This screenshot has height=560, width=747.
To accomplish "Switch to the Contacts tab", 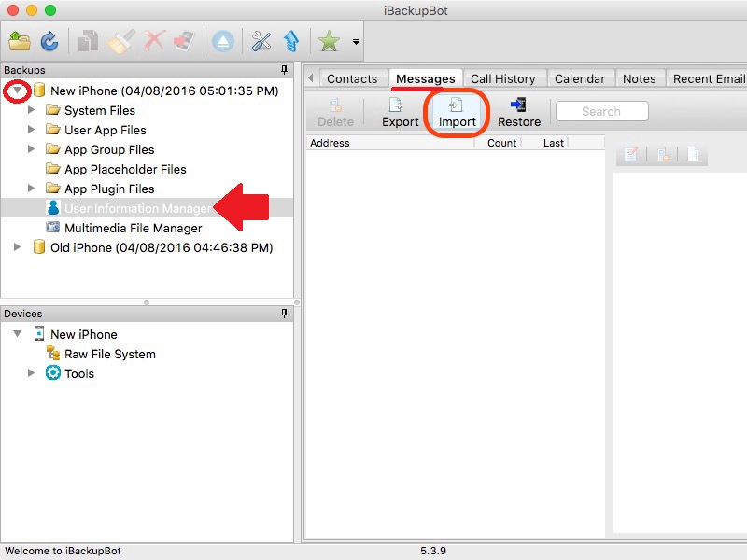I will click(352, 78).
